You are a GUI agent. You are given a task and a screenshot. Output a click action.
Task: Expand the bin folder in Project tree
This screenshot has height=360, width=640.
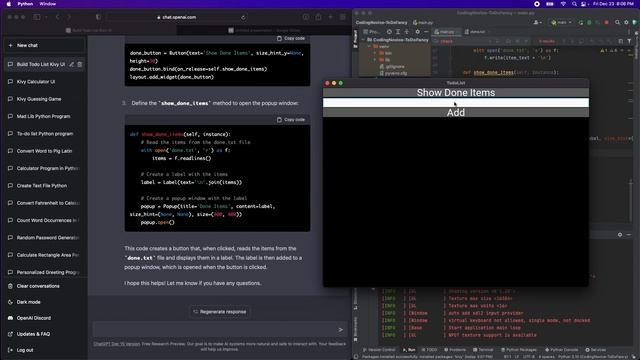click(375, 53)
